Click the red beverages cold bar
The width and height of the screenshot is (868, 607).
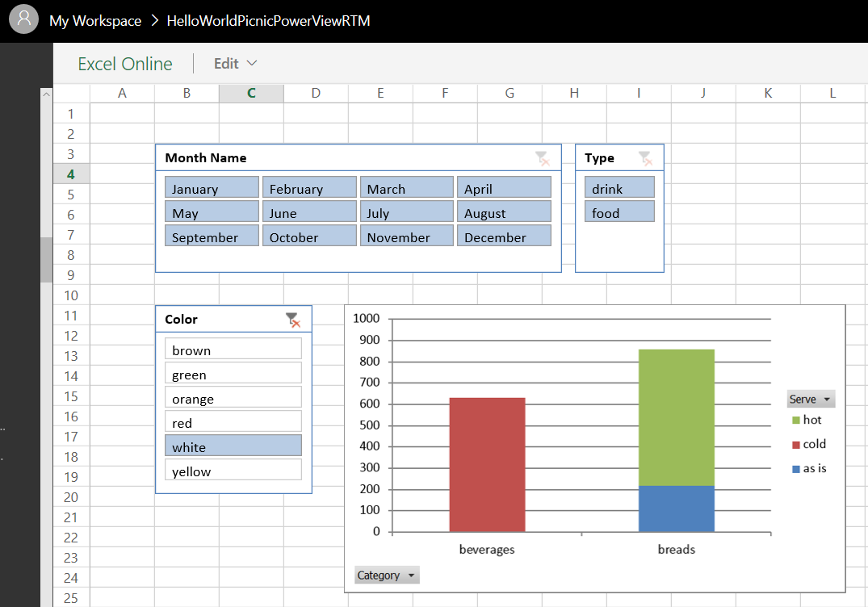(x=487, y=465)
